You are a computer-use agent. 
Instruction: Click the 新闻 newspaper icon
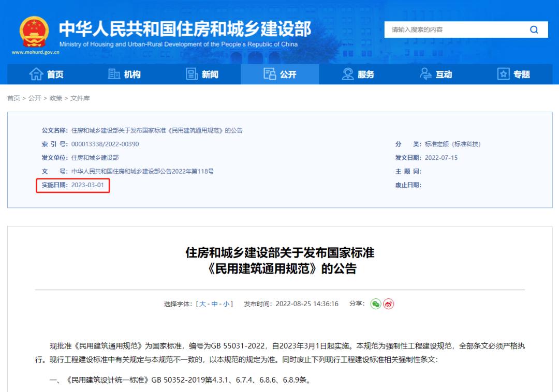(x=190, y=74)
